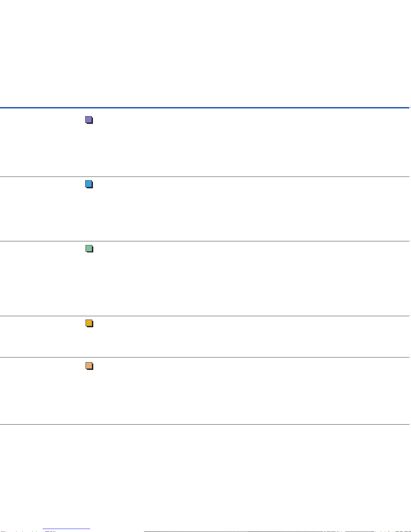Click the divider line below the purple square row
Image resolution: width=411 pixels, height=532 pixels.
[205, 177]
